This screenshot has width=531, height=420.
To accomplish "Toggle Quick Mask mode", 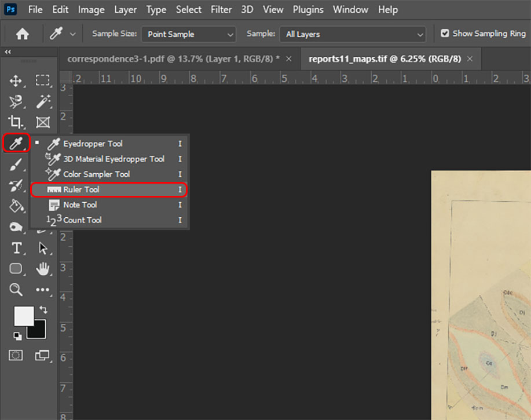I will 16,356.
